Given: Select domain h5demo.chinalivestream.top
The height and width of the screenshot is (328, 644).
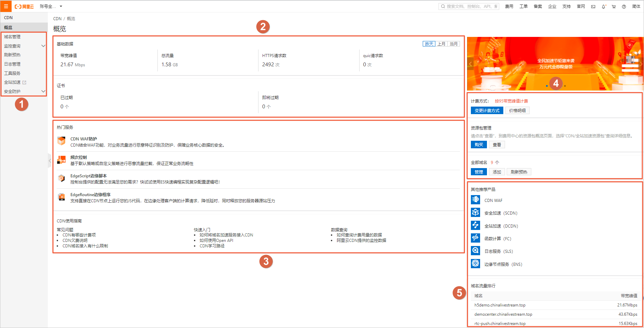Looking at the screenshot, I should click(x=500, y=305).
